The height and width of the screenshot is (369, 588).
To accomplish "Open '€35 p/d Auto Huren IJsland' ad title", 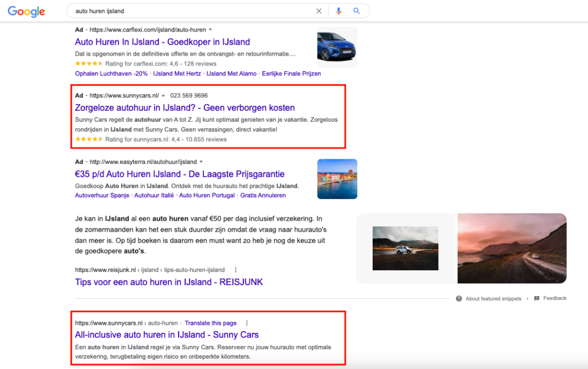I will (x=180, y=174).
